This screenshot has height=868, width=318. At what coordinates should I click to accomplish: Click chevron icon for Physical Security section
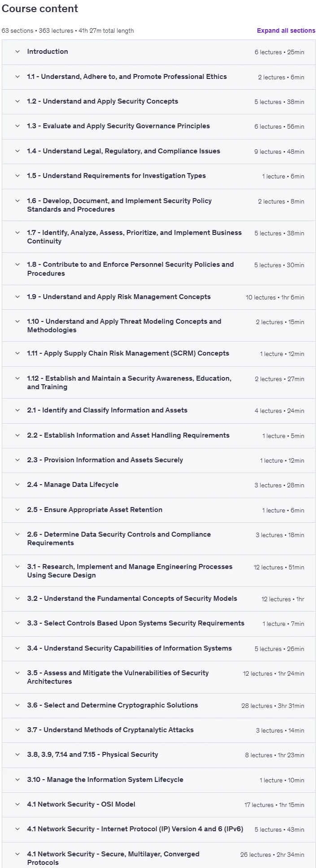click(17, 755)
